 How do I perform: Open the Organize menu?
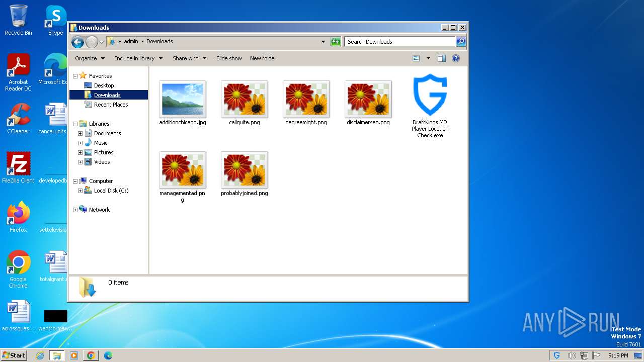pyautogui.click(x=90, y=58)
